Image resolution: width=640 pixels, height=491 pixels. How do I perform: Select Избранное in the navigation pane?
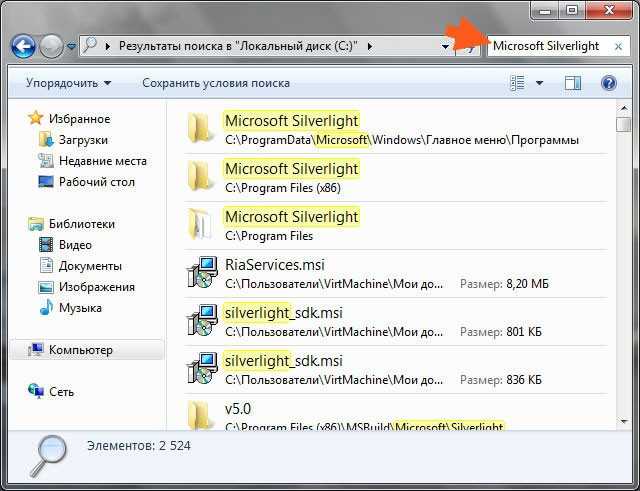pos(80,119)
